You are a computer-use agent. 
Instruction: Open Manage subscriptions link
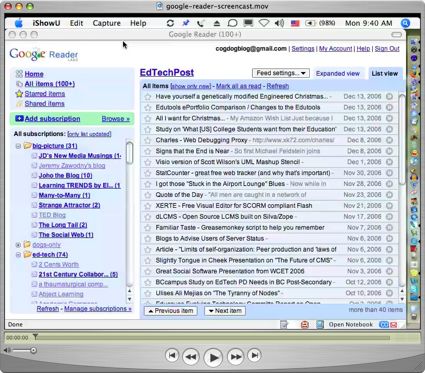click(98, 309)
